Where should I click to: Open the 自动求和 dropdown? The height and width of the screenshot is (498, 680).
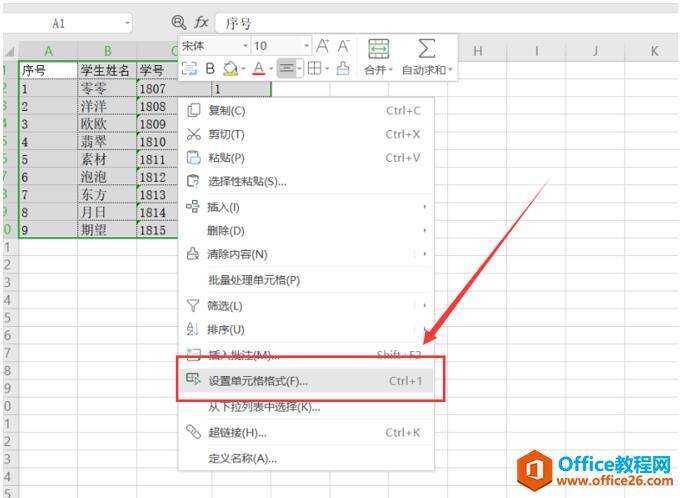coord(427,70)
